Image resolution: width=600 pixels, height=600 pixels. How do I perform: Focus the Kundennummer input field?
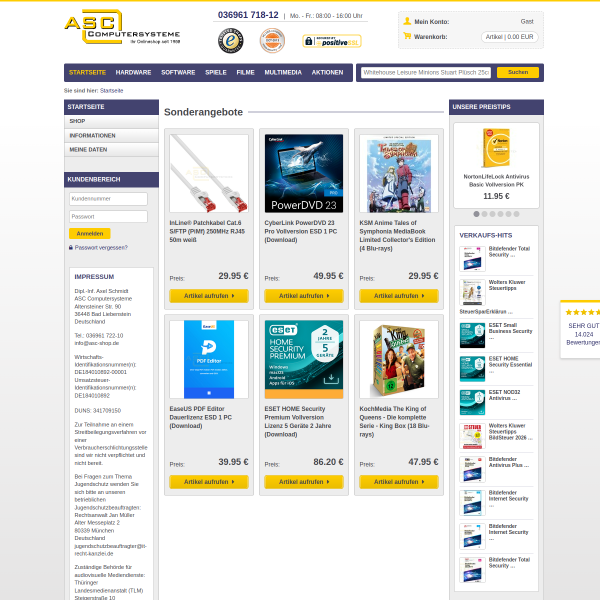(x=108, y=199)
